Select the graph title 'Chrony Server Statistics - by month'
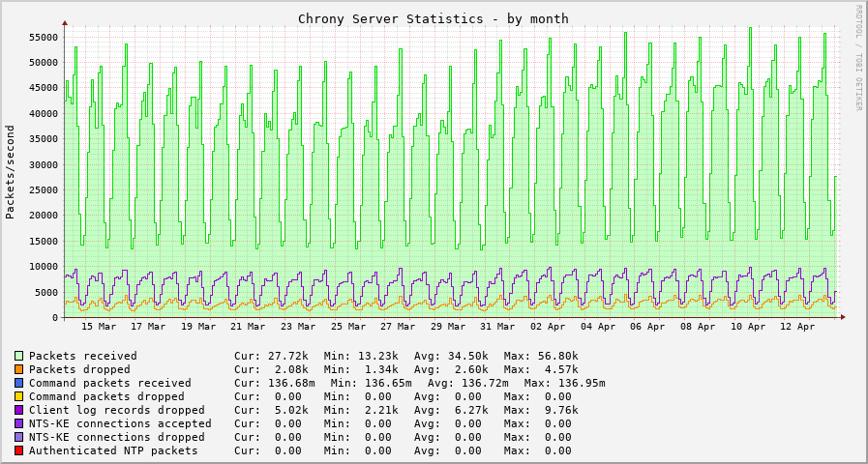Screen dimensions: 868x464 point(433,18)
